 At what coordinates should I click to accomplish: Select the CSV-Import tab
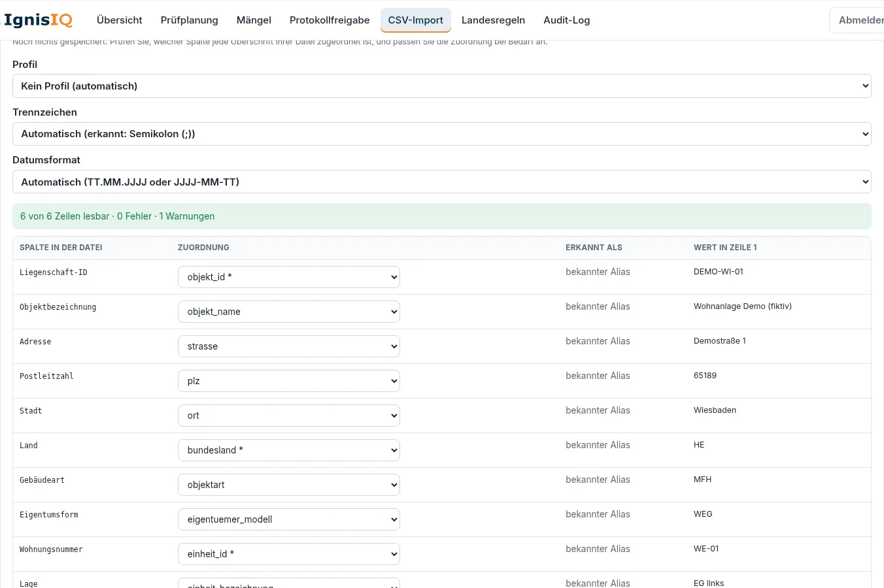[416, 20]
